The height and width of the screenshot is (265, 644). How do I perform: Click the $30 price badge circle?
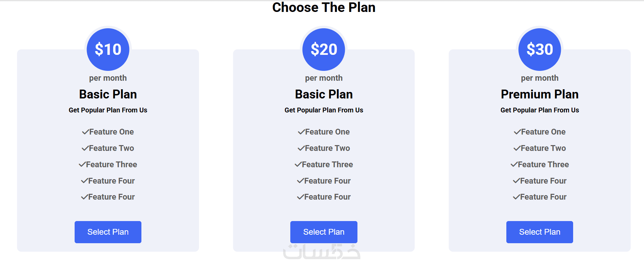point(540,49)
